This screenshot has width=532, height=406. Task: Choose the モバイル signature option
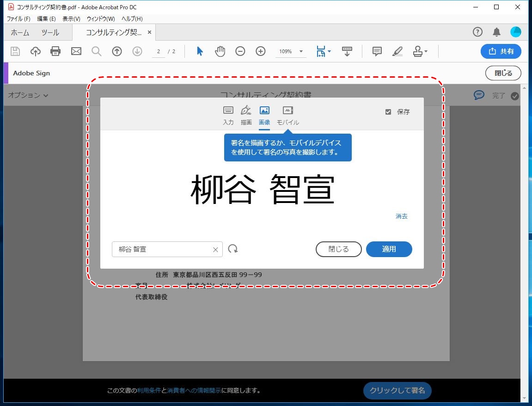pyautogui.click(x=287, y=115)
